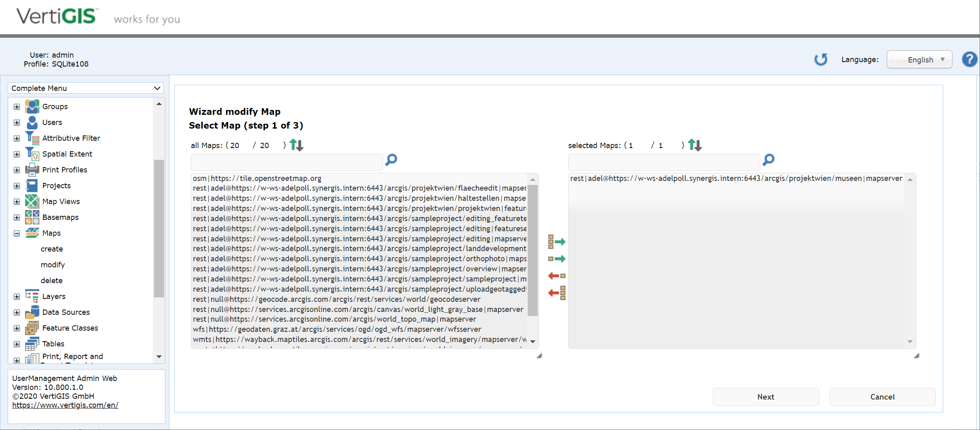
Task: Click the search magnifier for selected Maps
Action: point(768,160)
